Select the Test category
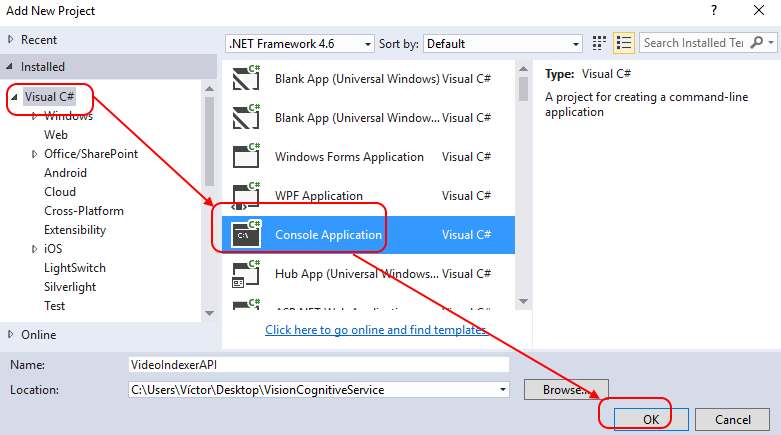Viewport: 781px width, 435px height. point(54,305)
